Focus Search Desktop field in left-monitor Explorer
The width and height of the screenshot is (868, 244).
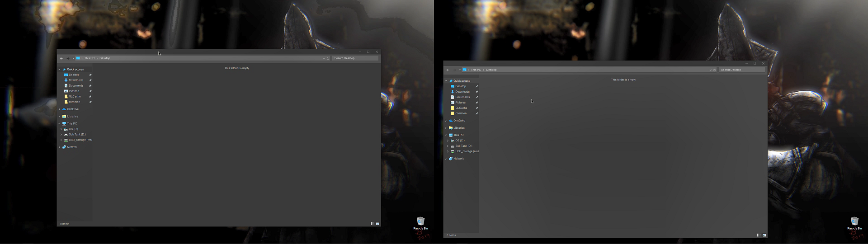(355, 58)
